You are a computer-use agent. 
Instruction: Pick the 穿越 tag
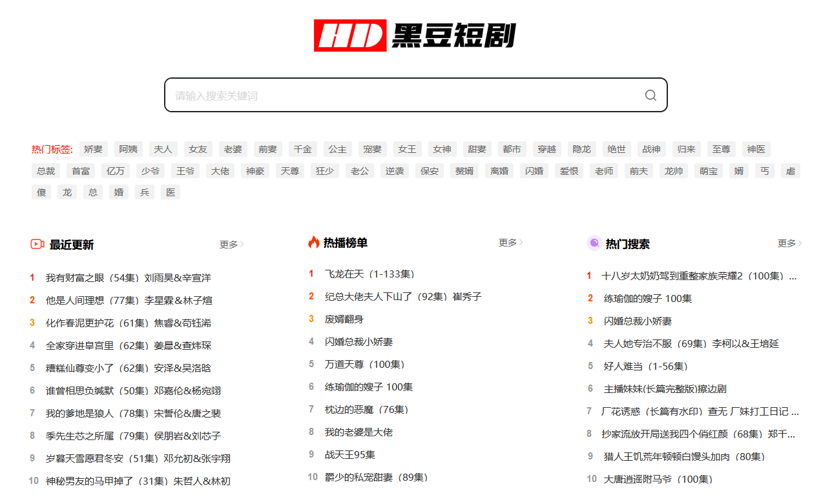point(546,149)
